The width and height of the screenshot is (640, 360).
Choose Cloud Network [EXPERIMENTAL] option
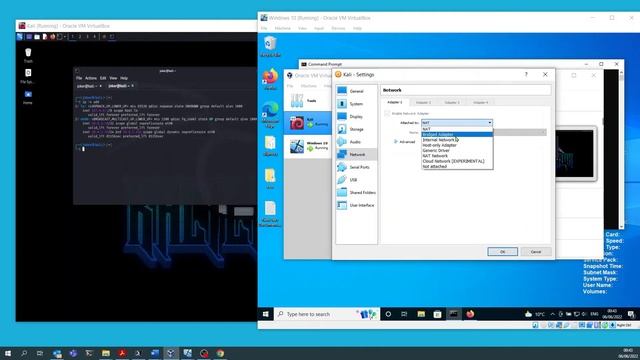pyautogui.click(x=457, y=161)
